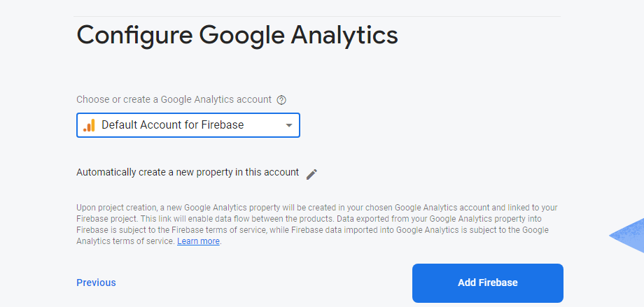Open the Default Account for Firebase combo box

(188, 126)
